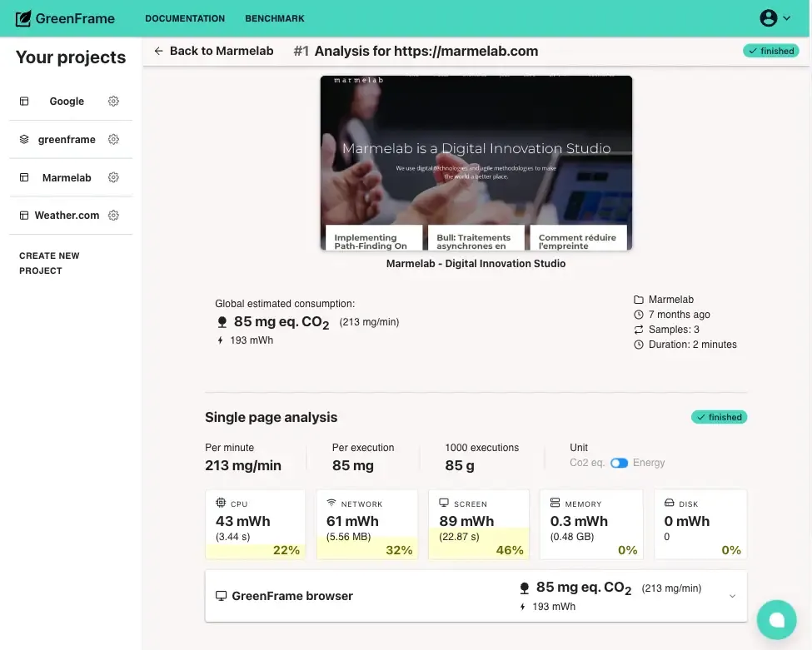Click the Marmelab - Digital Innovation Studio caption
812x650 pixels.
[x=476, y=264]
